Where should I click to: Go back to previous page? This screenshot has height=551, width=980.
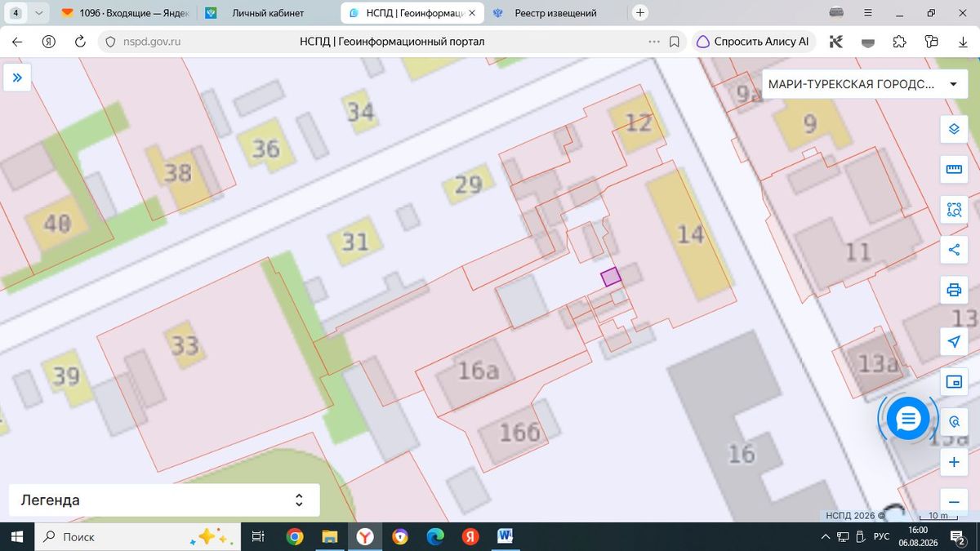pyautogui.click(x=17, y=42)
